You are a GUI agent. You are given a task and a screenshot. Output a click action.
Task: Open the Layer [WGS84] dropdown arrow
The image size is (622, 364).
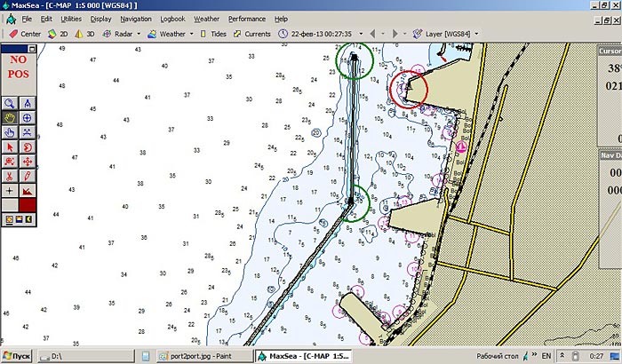(476, 34)
